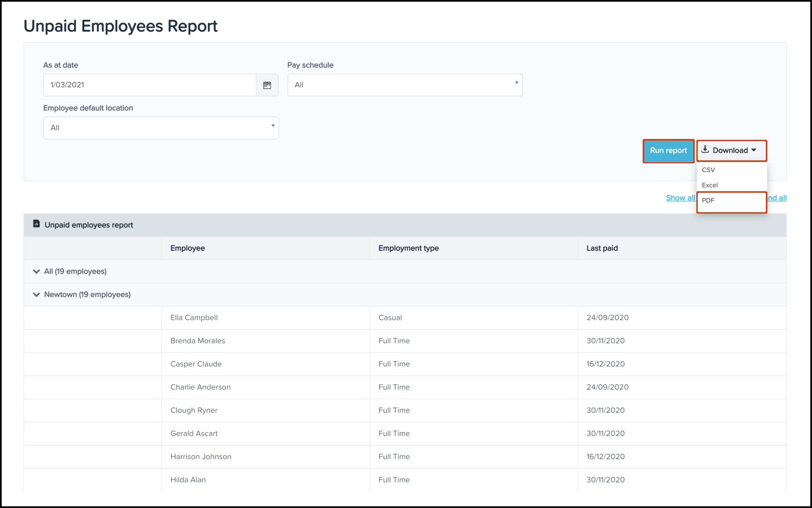Open the Pay schedule dropdown
The height and width of the screenshot is (508, 812).
point(405,85)
